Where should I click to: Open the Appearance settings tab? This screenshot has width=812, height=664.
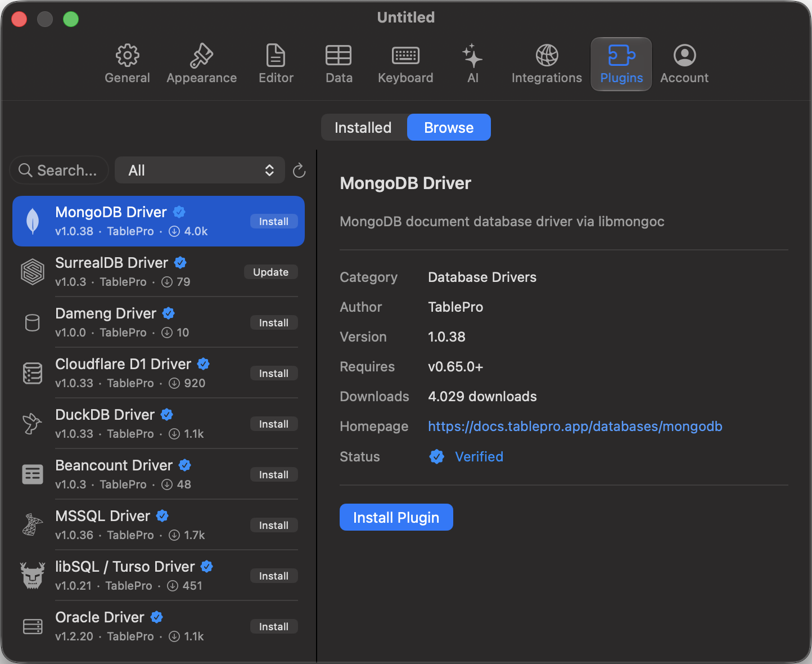(201, 64)
